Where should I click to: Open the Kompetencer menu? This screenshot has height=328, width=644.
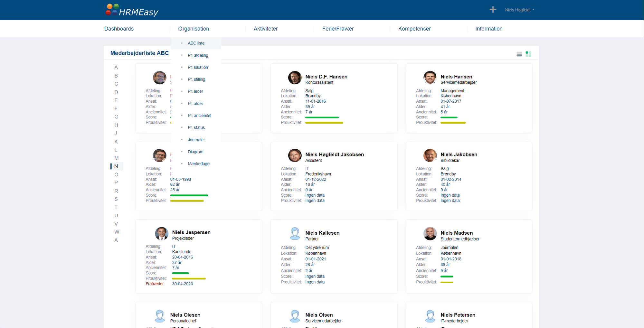pos(414,29)
